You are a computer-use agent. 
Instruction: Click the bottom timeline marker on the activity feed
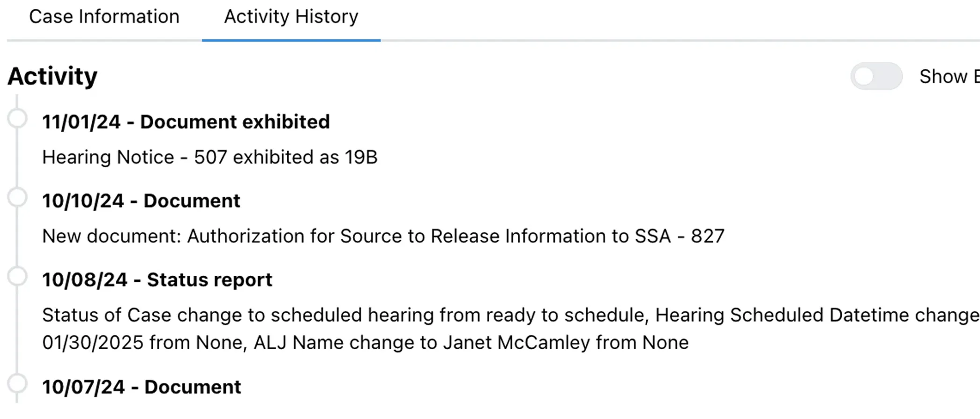coord(17,384)
